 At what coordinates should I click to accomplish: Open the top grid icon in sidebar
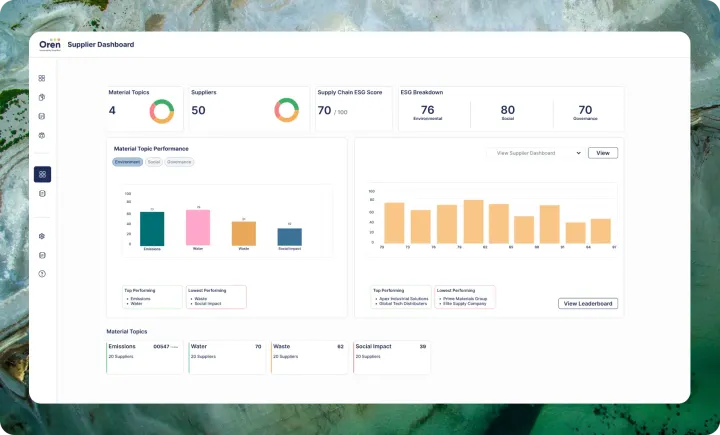click(x=42, y=78)
